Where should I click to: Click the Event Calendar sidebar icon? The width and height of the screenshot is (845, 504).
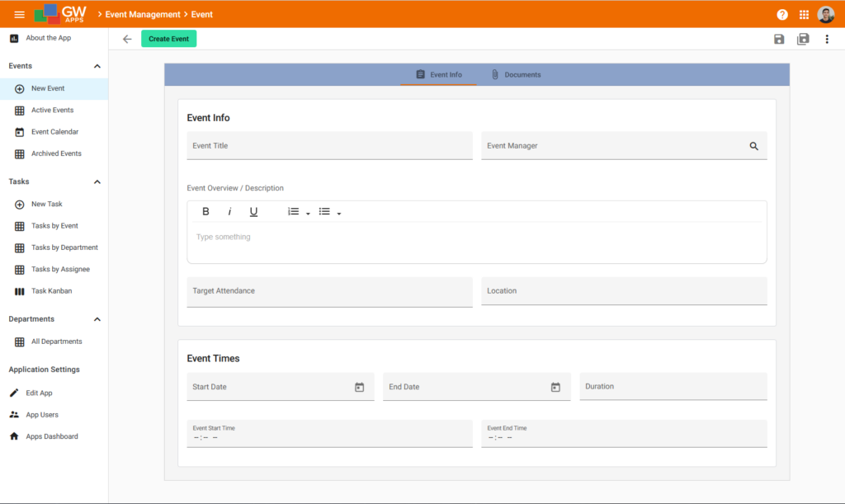coord(20,132)
